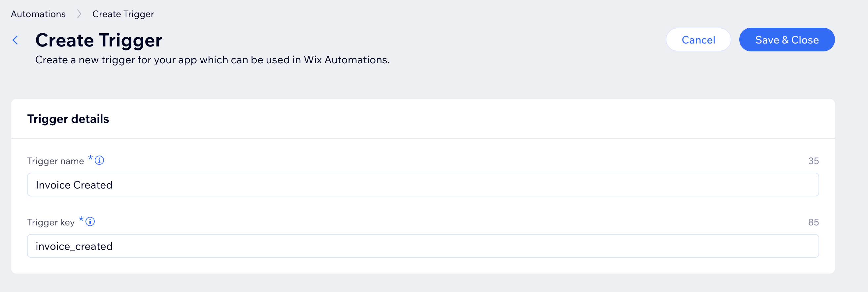Focus the Trigger name input field
The height and width of the screenshot is (292, 868).
tap(422, 185)
